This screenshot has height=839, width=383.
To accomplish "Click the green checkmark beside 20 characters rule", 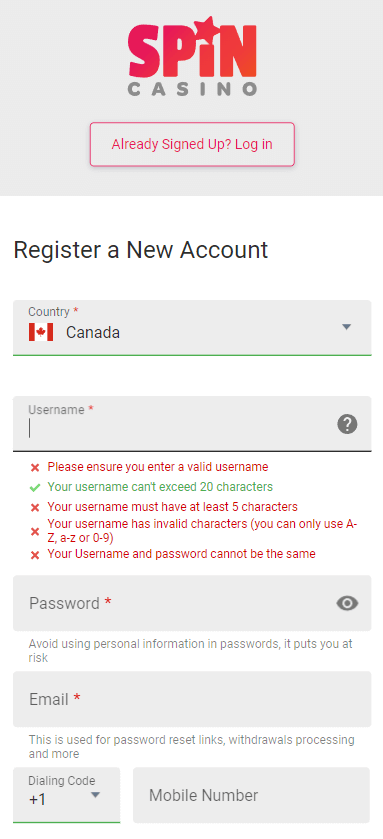I will [x=35, y=487].
